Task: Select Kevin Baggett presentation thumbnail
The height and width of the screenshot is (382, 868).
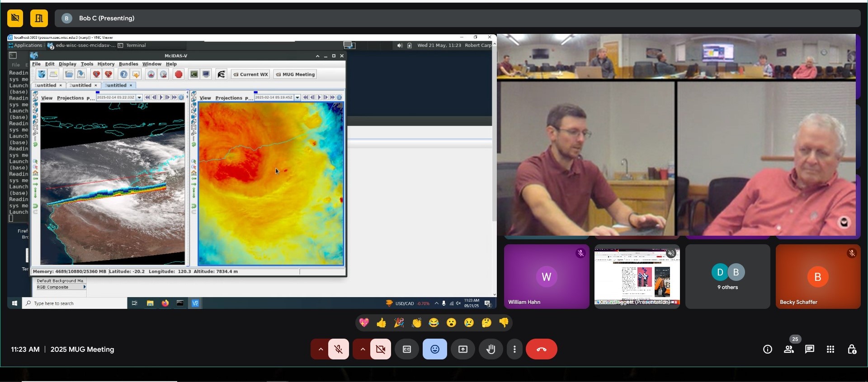Action: 637,277
